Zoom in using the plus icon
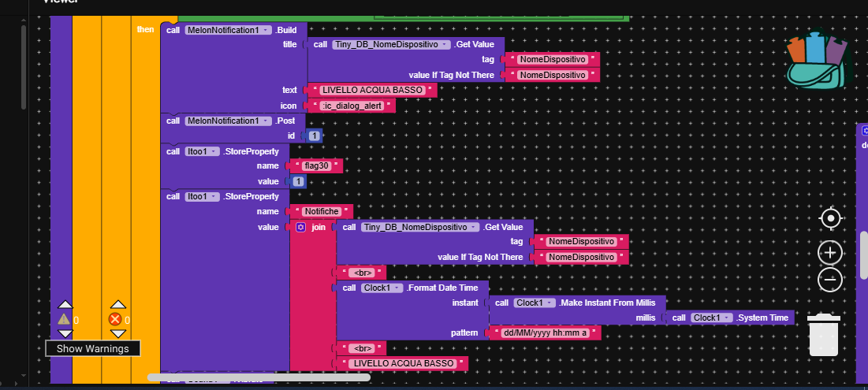Viewport: 868px width, 390px height. [x=830, y=253]
